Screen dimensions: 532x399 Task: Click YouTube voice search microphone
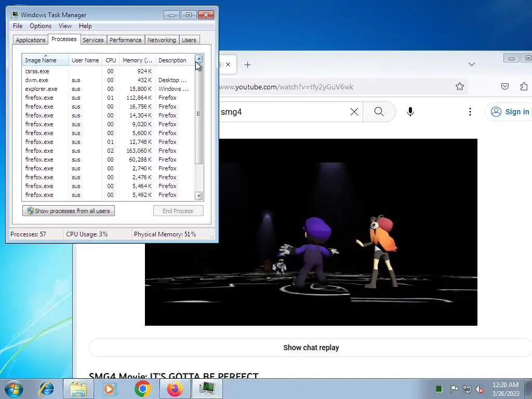(410, 112)
